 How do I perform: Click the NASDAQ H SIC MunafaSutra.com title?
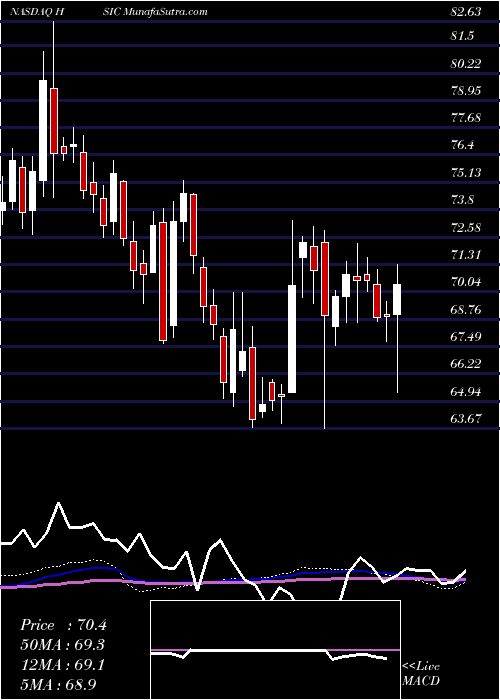coord(109,12)
